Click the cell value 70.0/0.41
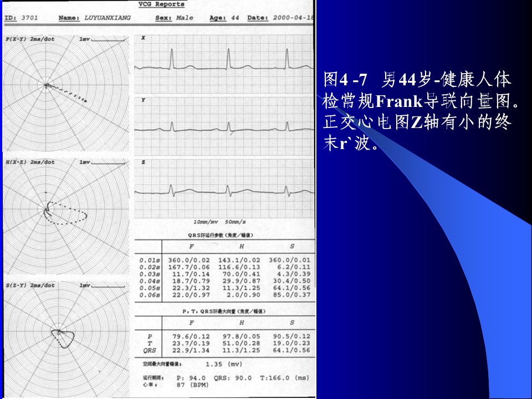Image resolution: width=532 pixels, height=399 pixels. 241,274
